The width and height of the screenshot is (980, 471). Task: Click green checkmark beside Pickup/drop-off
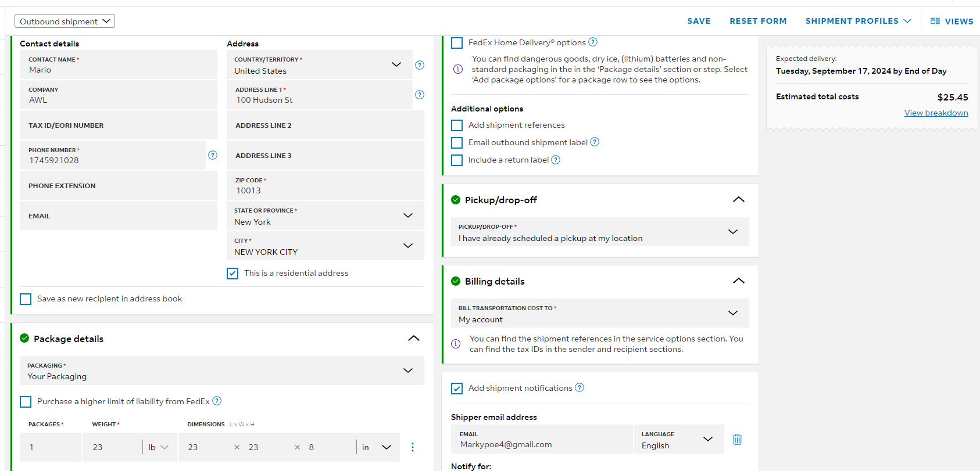456,200
